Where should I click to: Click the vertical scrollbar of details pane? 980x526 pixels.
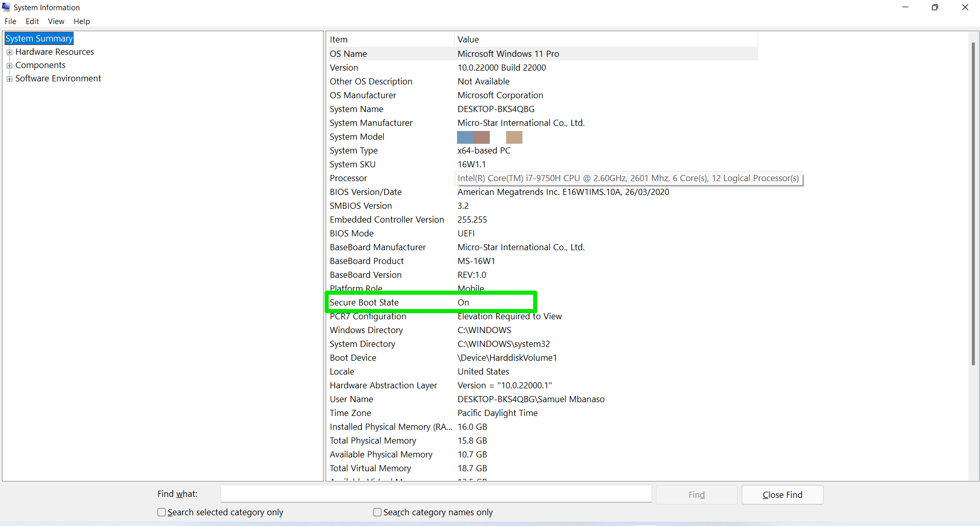973,204
